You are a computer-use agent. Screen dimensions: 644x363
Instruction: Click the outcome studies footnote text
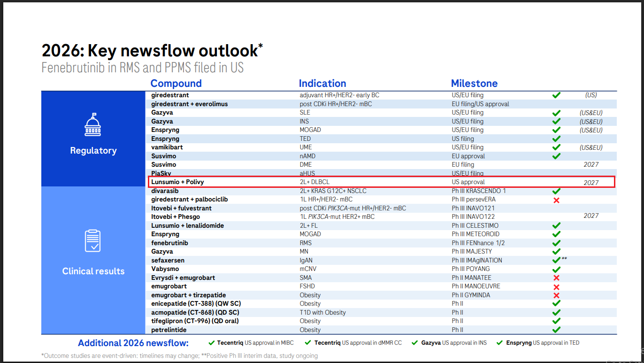179,356
